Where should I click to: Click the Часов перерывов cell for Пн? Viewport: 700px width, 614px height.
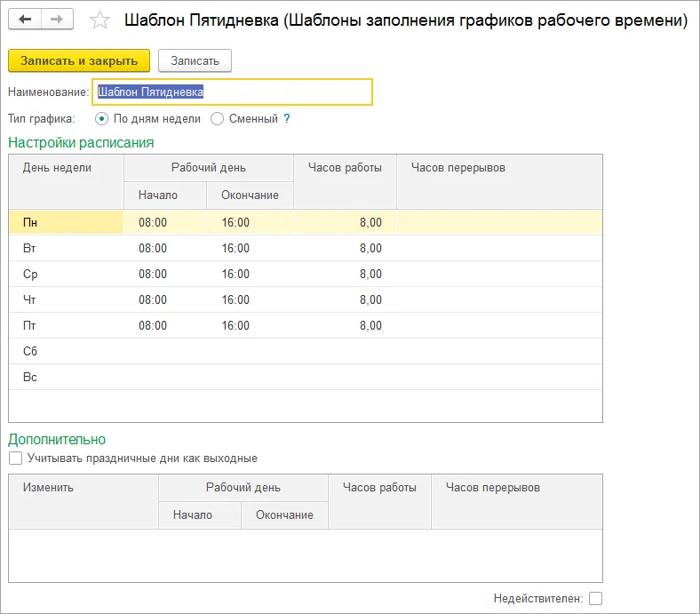[499, 222]
